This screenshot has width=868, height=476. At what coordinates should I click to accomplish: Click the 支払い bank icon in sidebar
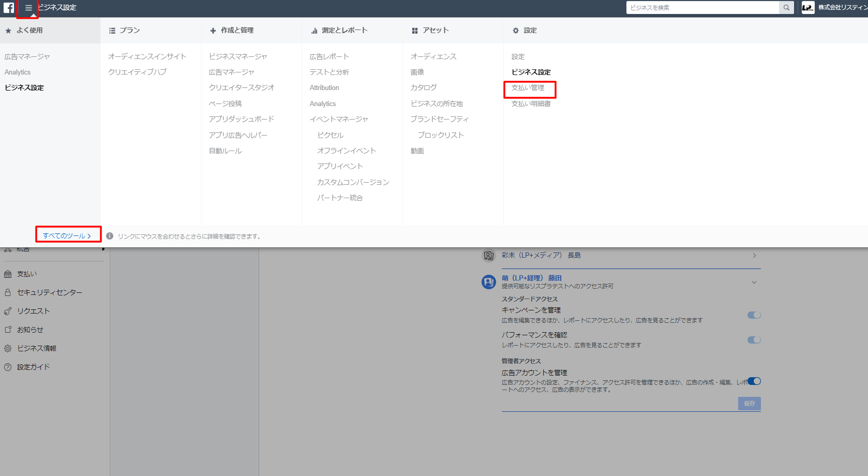coord(8,274)
